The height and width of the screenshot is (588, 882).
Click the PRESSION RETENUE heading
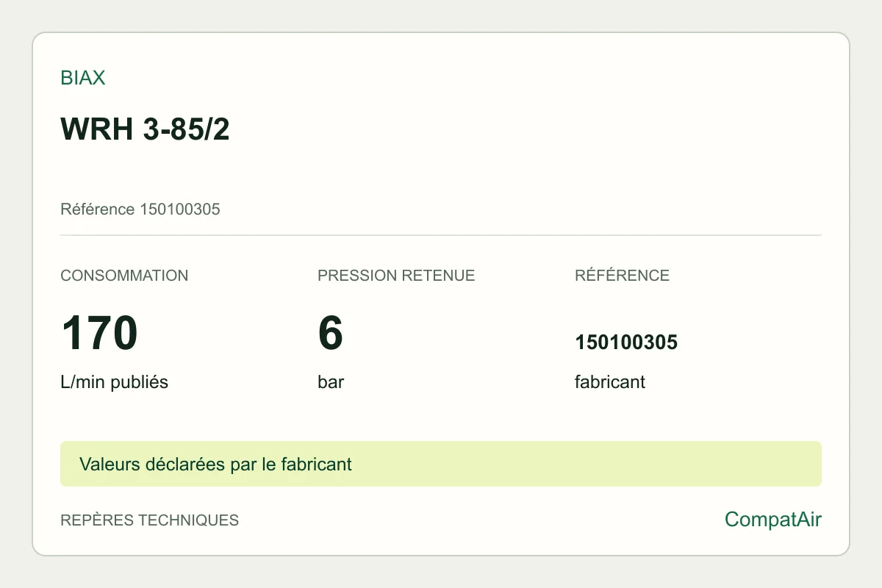396,276
